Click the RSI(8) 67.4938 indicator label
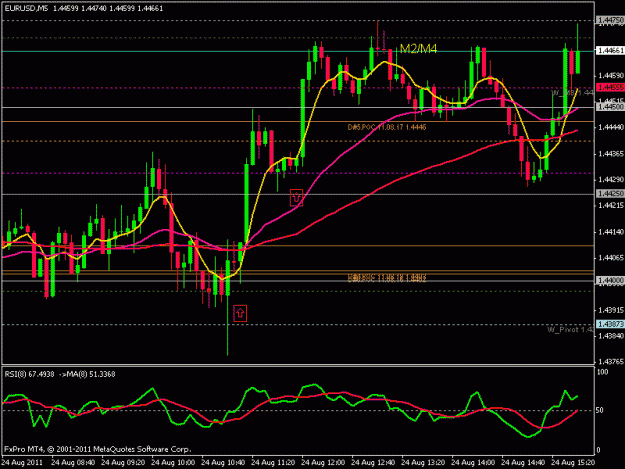The image size is (625, 469). coord(29,374)
